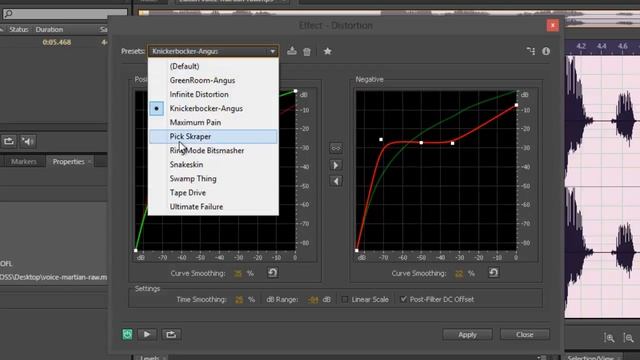Reset the positive curve

coord(272,273)
